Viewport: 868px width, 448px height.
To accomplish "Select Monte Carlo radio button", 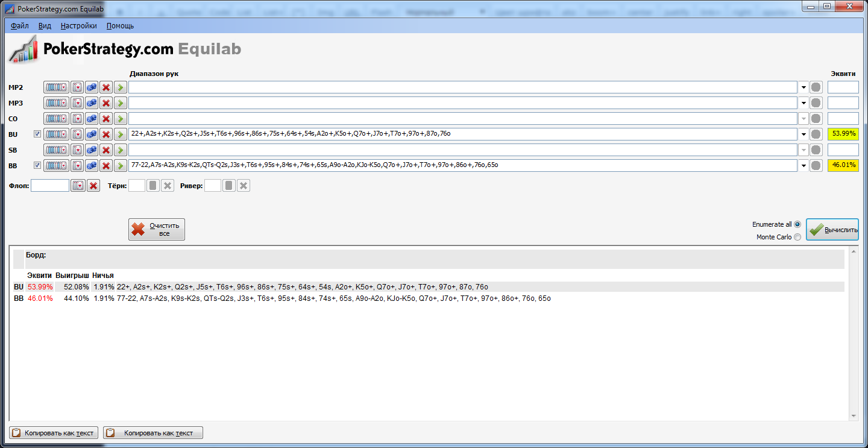I will pos(797,237).
